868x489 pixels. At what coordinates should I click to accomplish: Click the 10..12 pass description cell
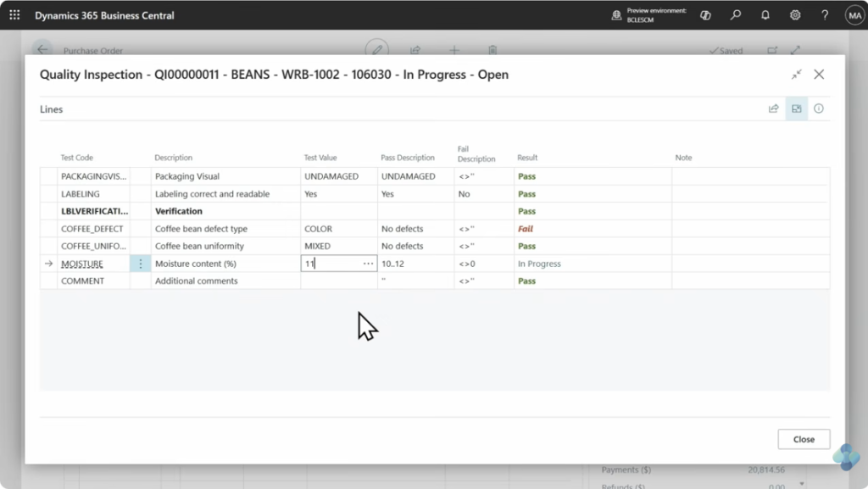[415, 264]
